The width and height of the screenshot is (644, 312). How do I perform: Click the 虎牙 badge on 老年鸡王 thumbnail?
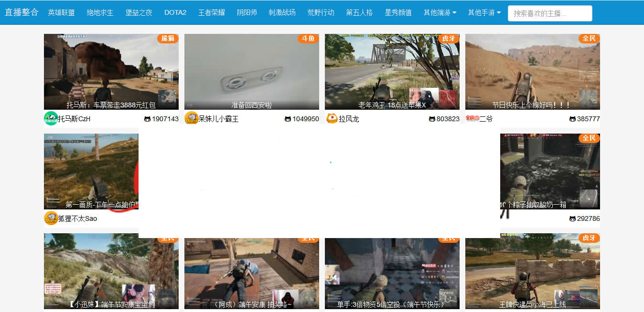tap(449, 39)
